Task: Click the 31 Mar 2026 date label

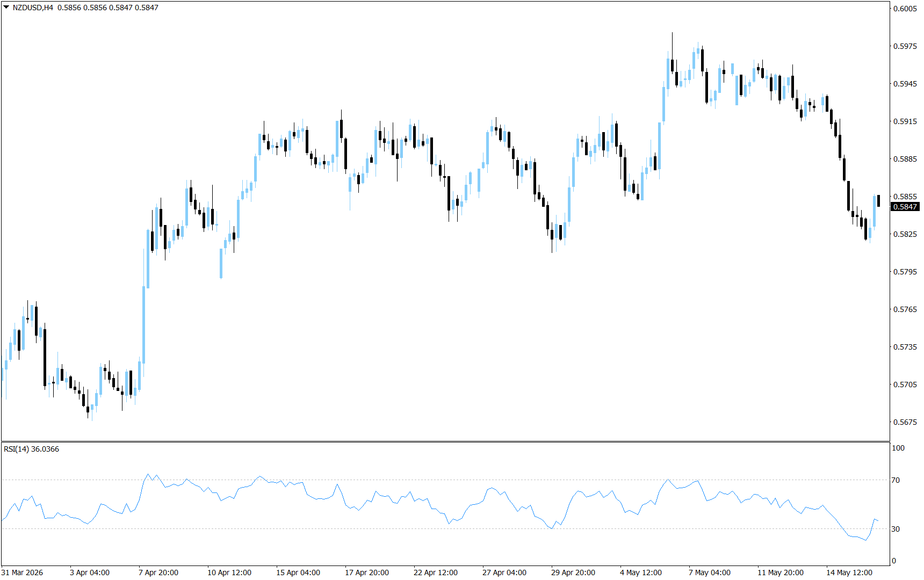Action: click(22, 572)
